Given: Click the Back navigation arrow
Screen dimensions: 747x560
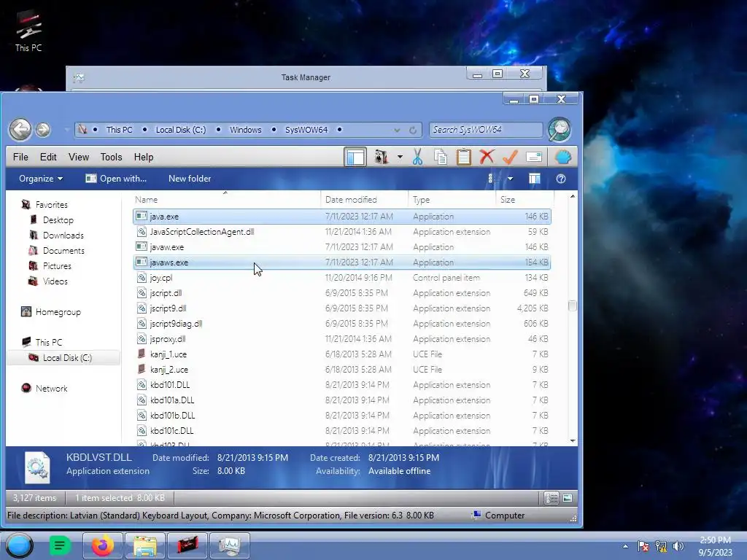Looking at the screenshot, I should tap(20, 130).
